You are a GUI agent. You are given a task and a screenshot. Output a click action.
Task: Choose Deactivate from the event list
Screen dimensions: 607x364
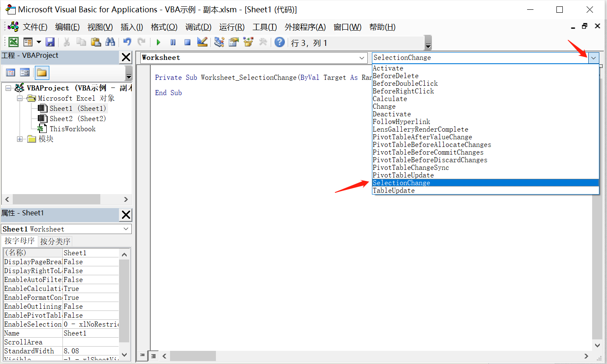point(485,114)
